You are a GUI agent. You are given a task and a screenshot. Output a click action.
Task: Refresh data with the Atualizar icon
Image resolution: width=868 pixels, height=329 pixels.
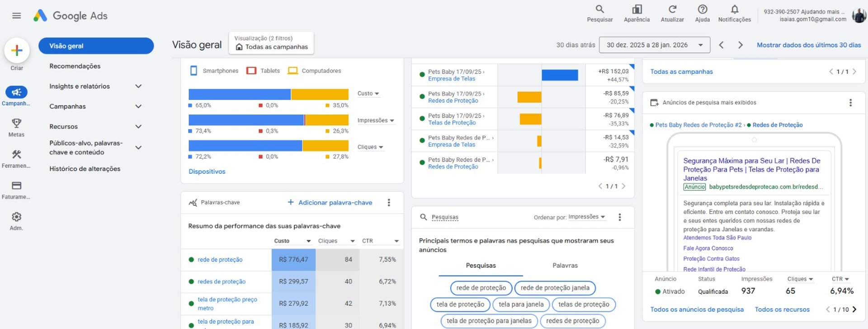(672, 13)
